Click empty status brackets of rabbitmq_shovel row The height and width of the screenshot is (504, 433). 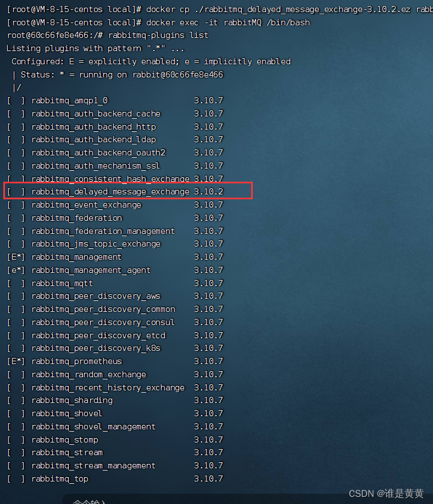16,413
